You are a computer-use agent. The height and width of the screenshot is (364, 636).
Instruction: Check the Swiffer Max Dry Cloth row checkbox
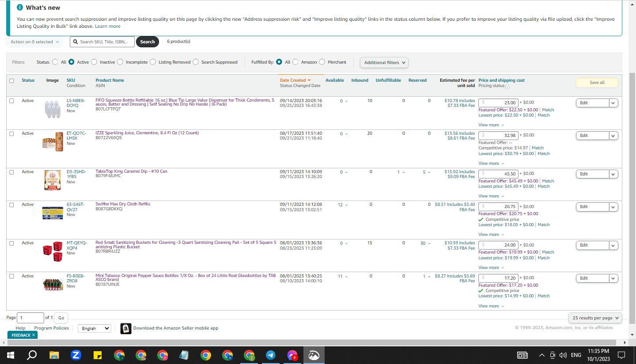click(x=11, y=205)
